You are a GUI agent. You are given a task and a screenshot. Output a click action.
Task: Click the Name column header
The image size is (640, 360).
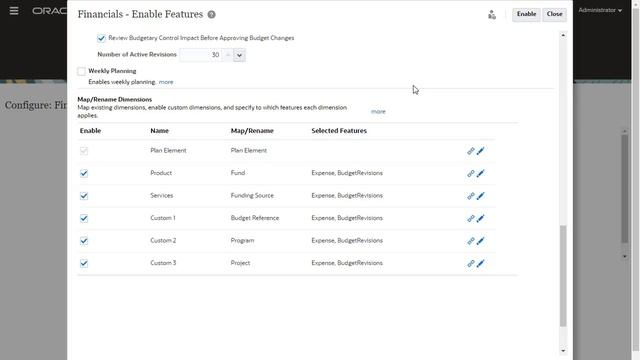coord(159,131)
